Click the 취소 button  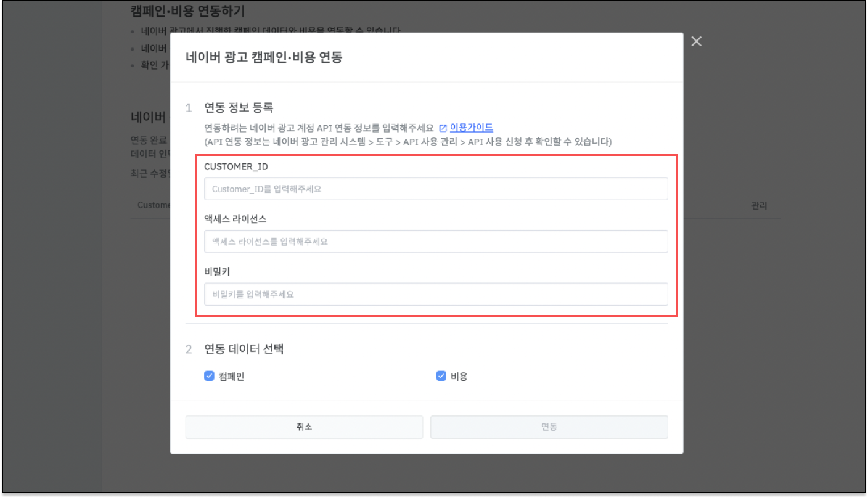(304, 427)
